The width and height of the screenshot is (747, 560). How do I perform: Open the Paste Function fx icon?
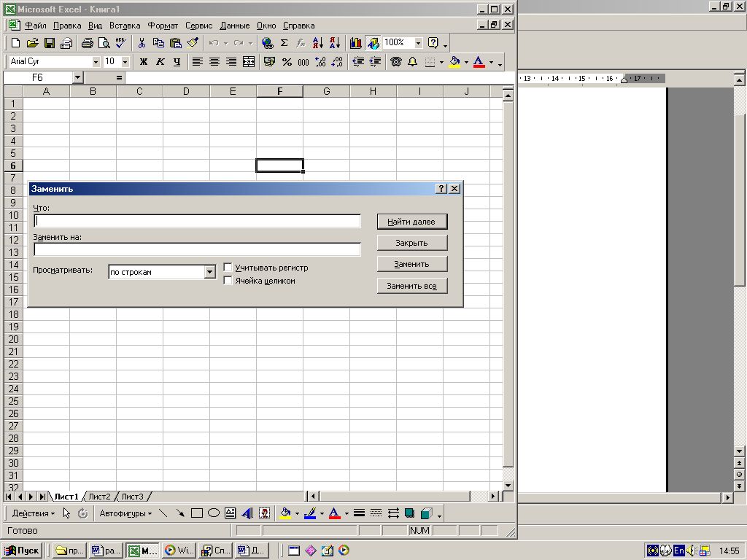301,43
